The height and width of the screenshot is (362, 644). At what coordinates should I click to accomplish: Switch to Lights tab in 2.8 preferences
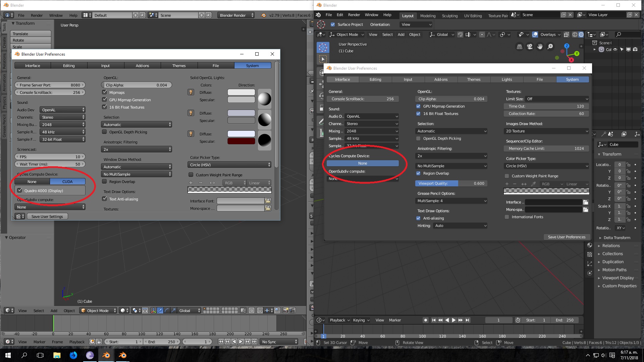(506, 79)
